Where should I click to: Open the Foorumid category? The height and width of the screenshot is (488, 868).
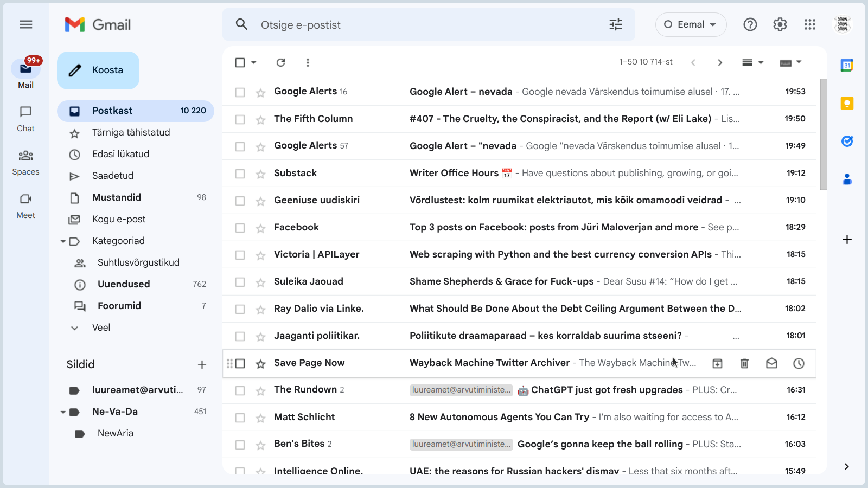tap(136, 306)
